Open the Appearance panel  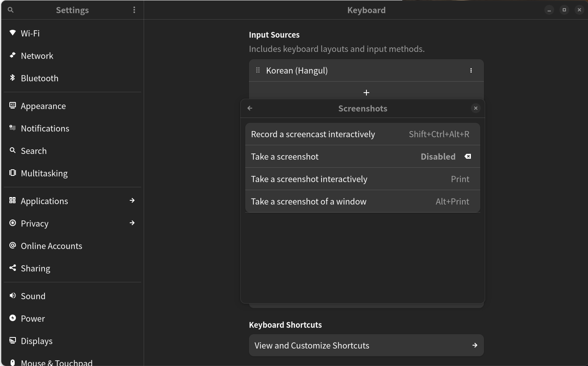73,106
